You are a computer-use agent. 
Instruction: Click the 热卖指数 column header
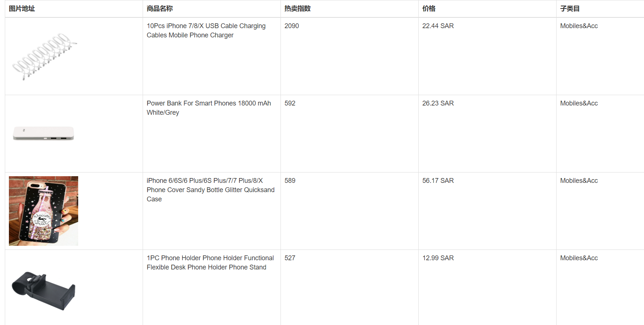pyautogui.click(x=298, y=9)
